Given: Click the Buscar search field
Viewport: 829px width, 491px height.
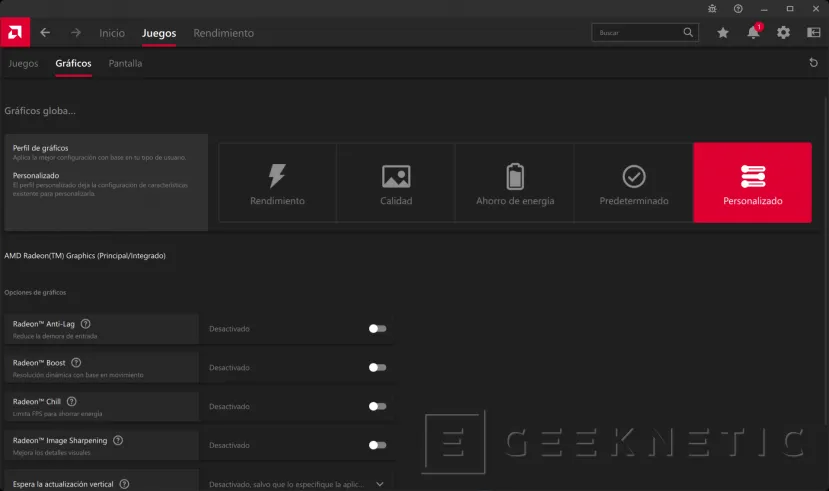Looking at the screenshot, I should [x=645, y=33].
